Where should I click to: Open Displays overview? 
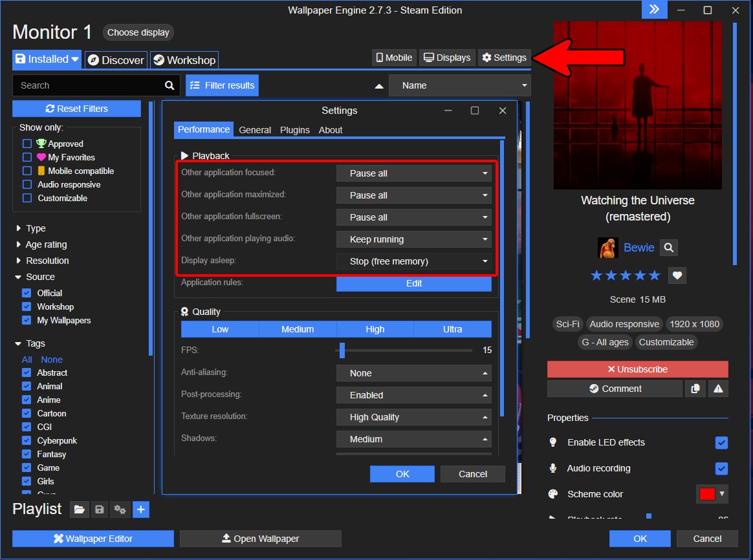447,58
